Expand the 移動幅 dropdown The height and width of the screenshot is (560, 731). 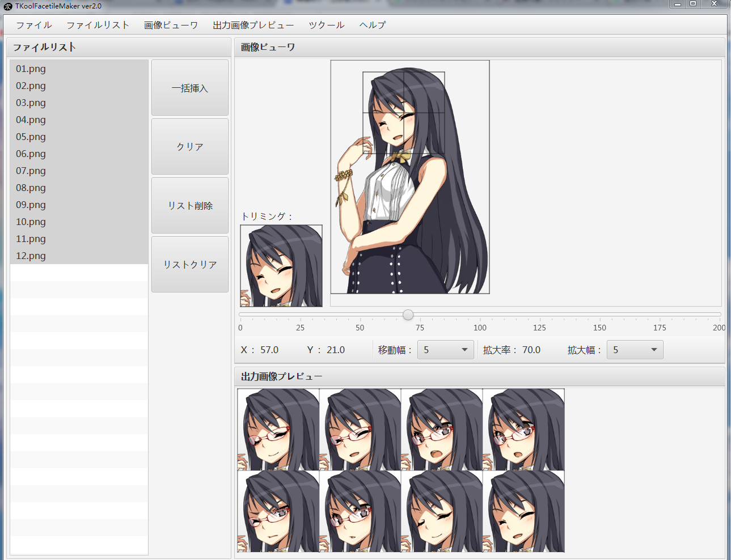(x=446, y=350)
